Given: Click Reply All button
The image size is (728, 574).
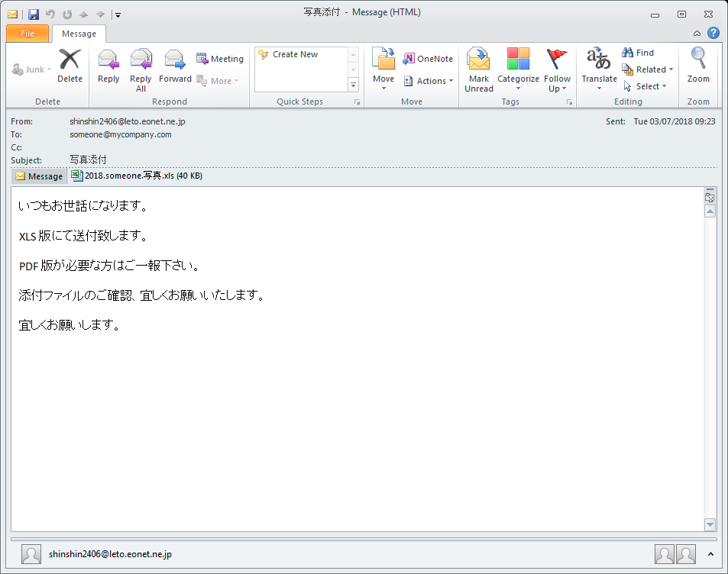Looking at the screenshot, I should tap(141, 70).
